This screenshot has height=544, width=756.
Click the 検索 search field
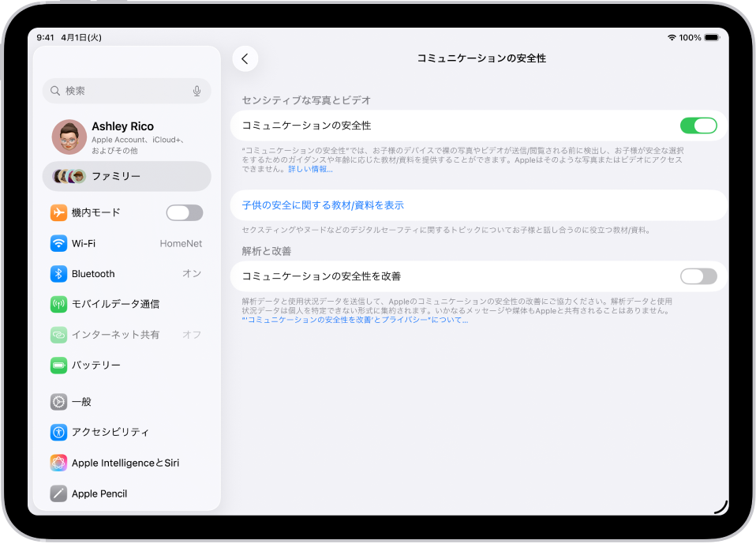coord(126,90)
